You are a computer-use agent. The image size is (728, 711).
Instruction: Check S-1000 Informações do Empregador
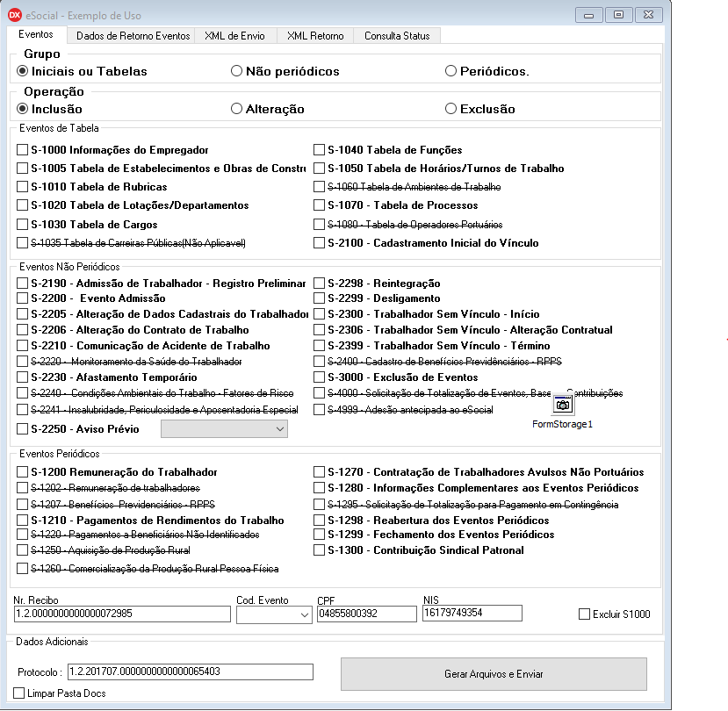22,149
